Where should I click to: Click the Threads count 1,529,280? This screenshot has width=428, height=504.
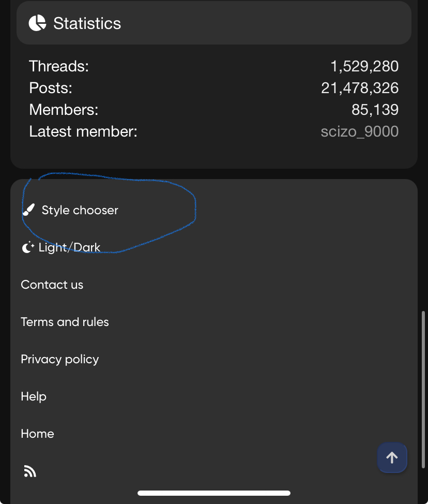coord(364,66)
